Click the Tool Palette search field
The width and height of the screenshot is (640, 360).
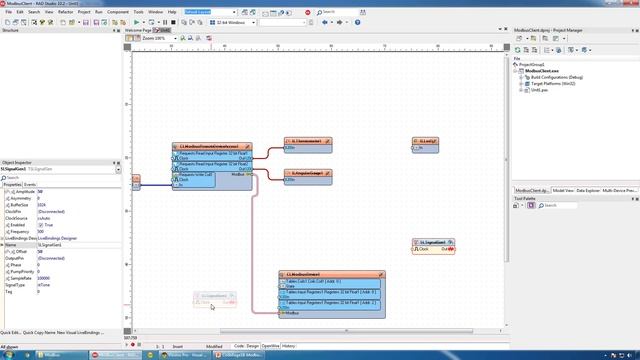pyautogui.click(x=558, y=205)
